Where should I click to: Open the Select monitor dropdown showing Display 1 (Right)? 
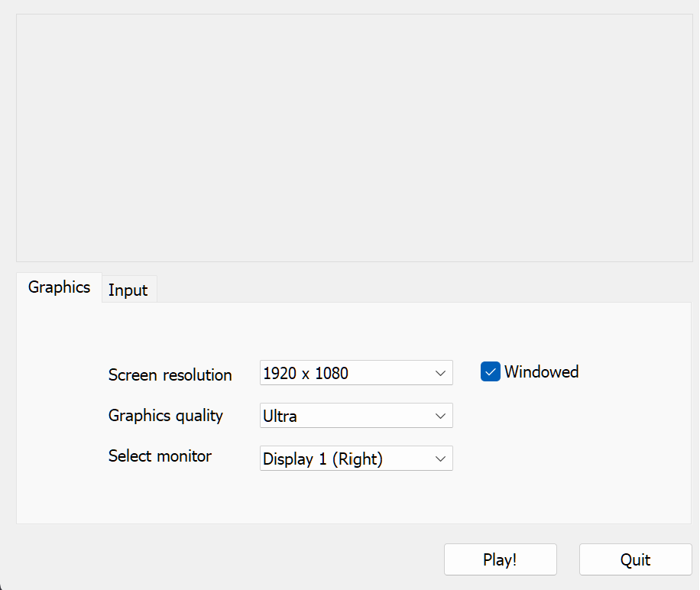356,459
